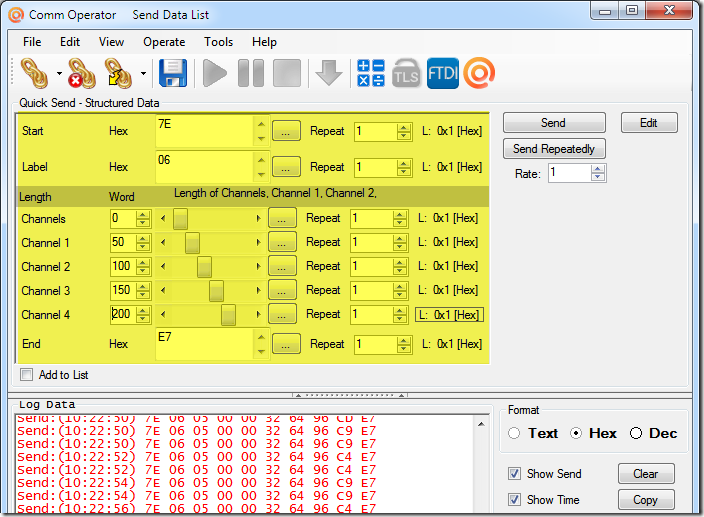This screenshot has width=704, height=517.
Task: Click the (...) button in Channel 3 row
Action: (x=282, y=290)
